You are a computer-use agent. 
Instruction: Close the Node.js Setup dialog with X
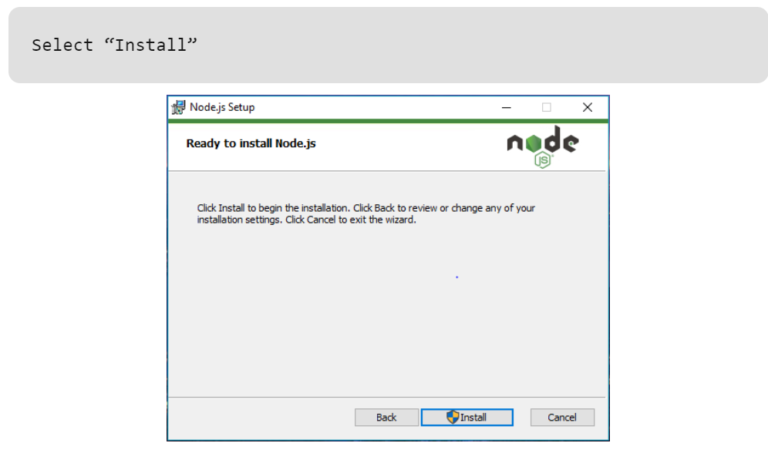(x=587, y=107)
